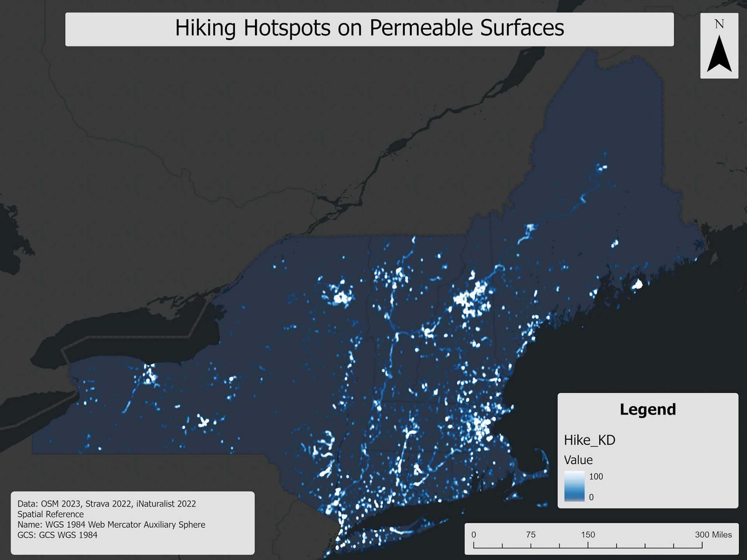
Task: Click the '300 Miles' label on the scale bar
Action: [714, 535]
